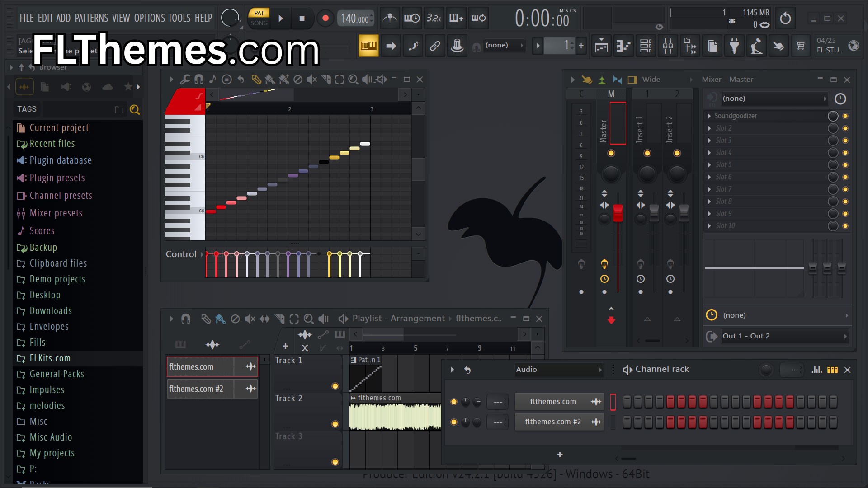This screenshot has width=868, height=488.
Task: Open Channel rack graph editor icon
Action: 816,370
